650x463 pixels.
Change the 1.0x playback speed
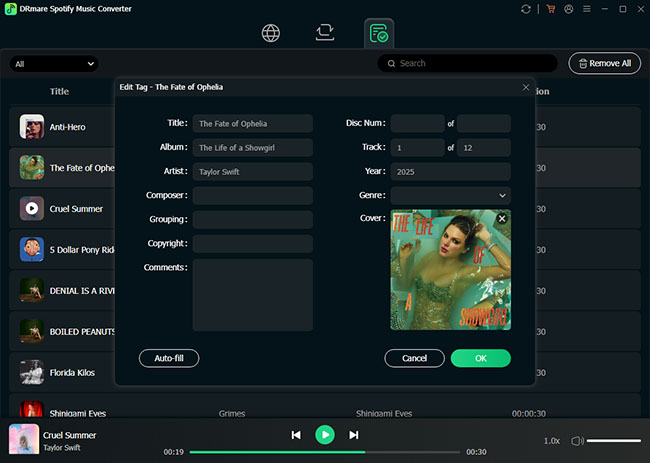pos(552,441)
